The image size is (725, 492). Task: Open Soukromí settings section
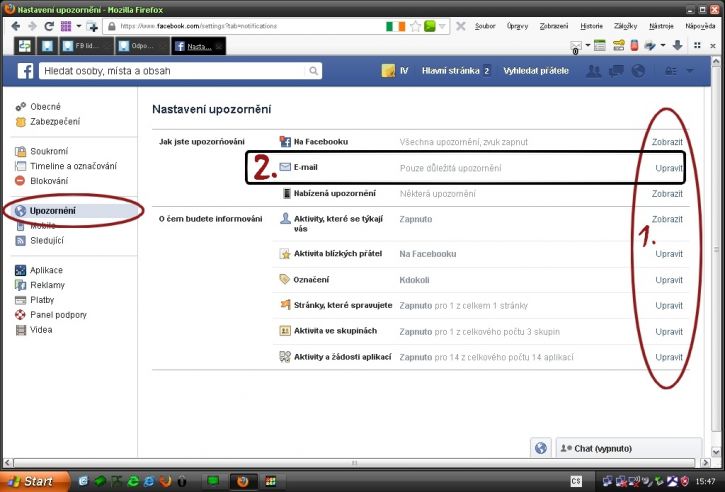49,151
